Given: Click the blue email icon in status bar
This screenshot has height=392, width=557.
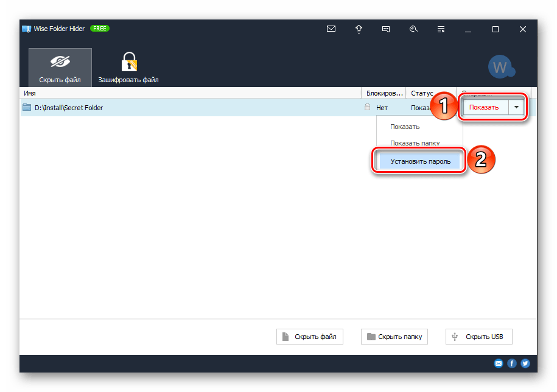Looking at the screenshot, I should (x=499, y=363).
